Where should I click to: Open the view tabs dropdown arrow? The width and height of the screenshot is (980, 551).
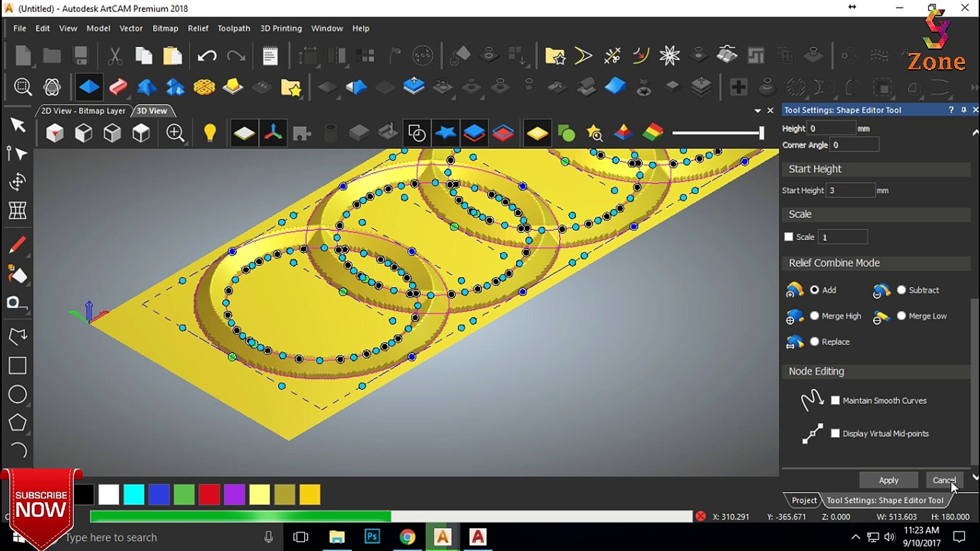tap(757, 111)
